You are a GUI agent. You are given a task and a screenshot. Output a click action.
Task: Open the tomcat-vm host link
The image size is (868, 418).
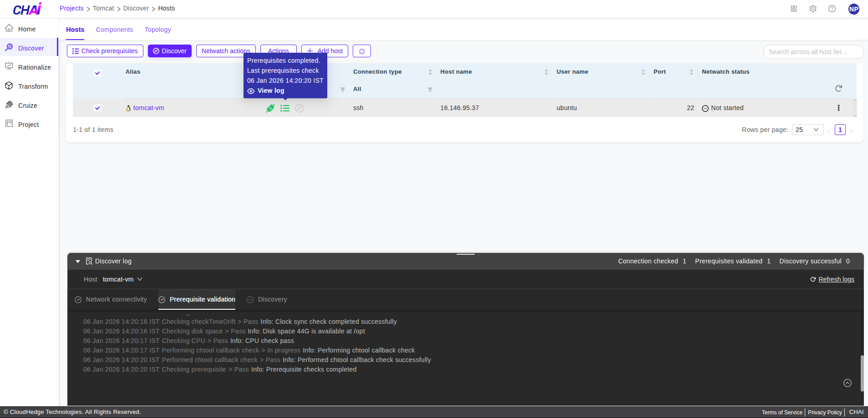click(x=148, y=108)
